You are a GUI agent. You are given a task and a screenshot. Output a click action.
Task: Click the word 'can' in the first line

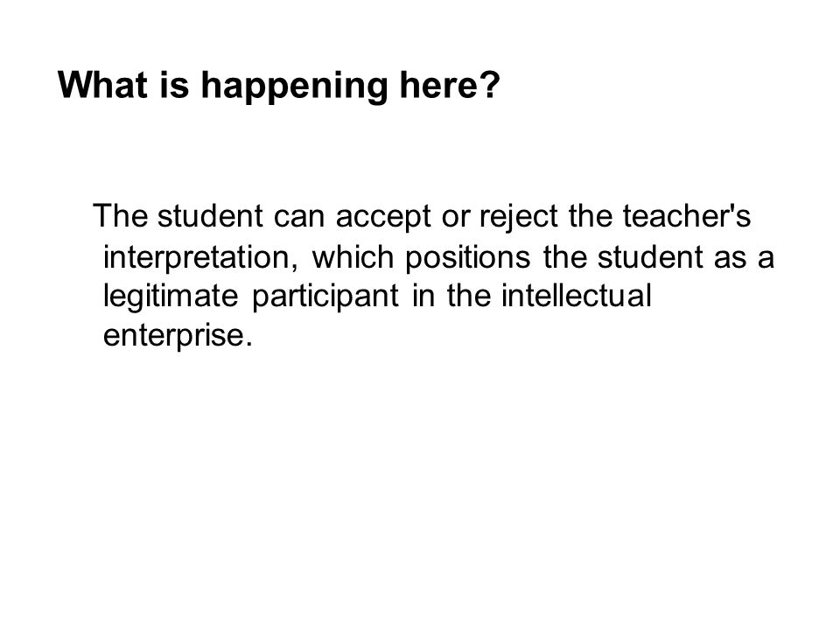(299, 218)
